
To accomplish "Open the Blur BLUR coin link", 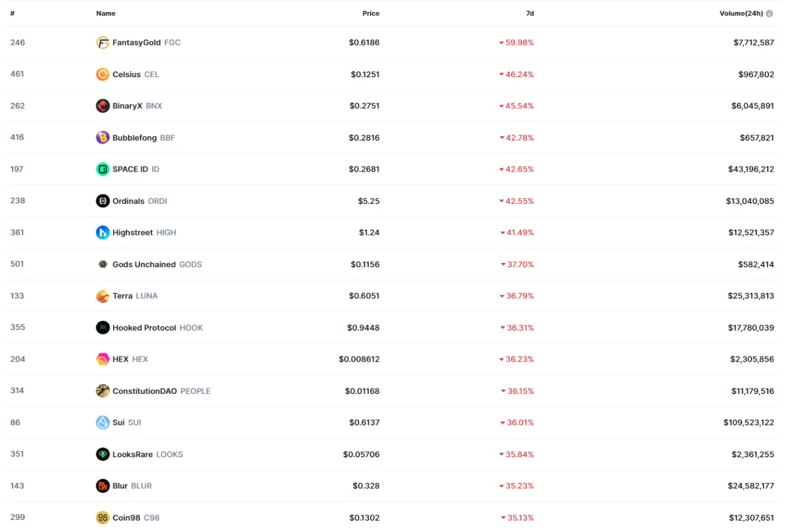I will (132, 486).
